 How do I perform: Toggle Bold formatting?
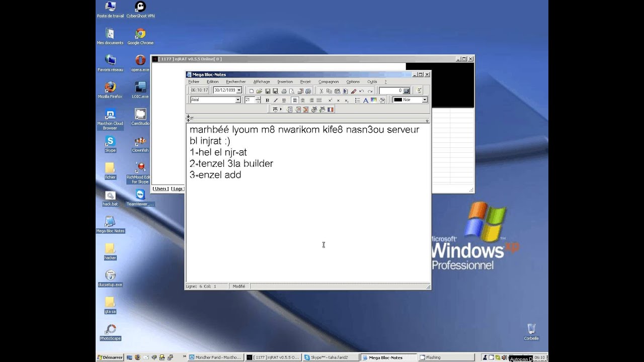pyautogui.click(x=268, y=100)
